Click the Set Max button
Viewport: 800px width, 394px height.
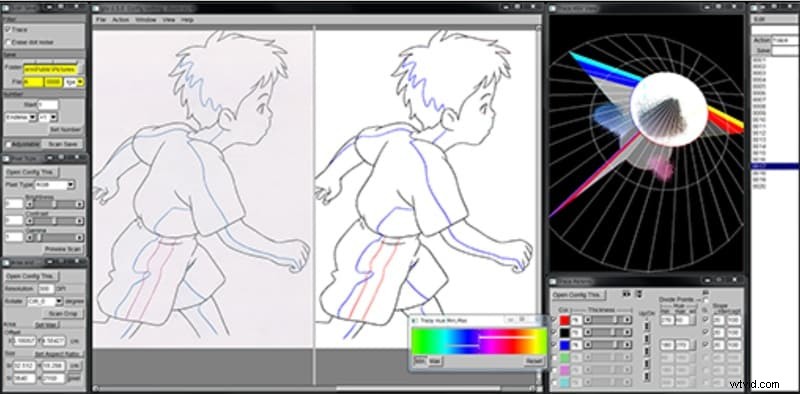45,325
